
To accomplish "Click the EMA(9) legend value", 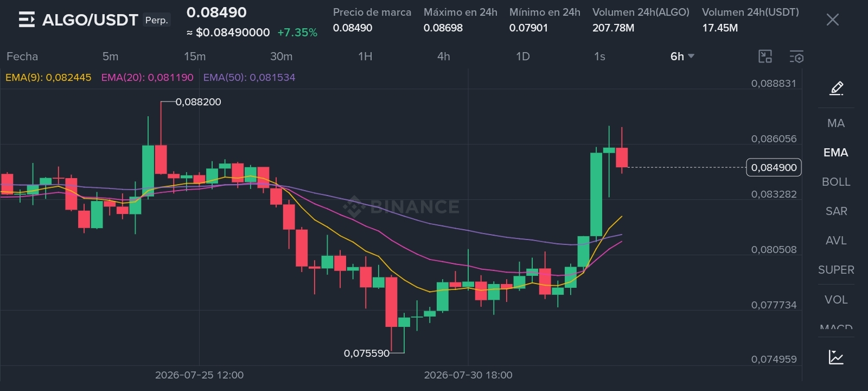I will 48,78.
